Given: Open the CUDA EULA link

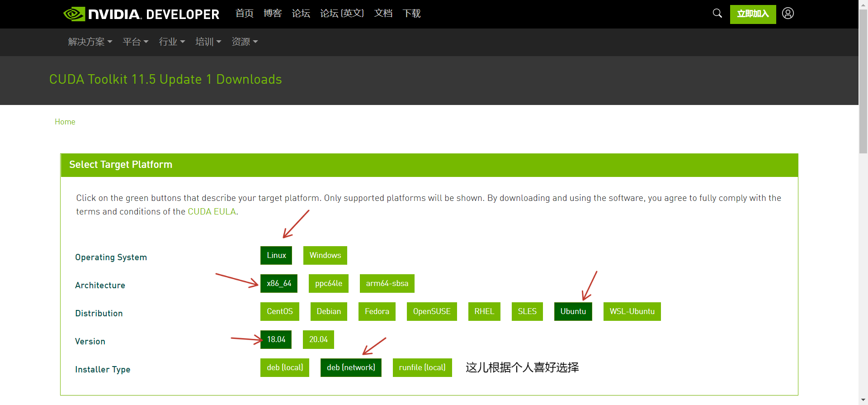Looking at the screenshot, I should click(x=212, y=211).
